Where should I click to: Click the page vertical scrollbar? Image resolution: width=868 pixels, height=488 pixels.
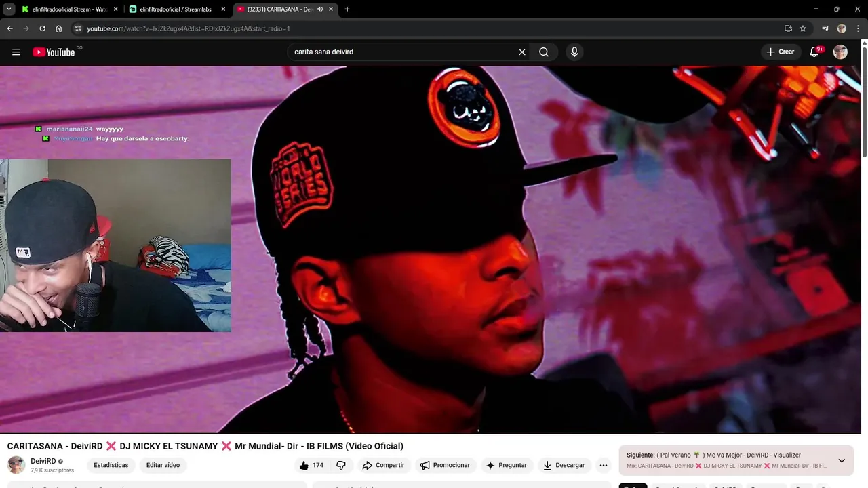865,102
